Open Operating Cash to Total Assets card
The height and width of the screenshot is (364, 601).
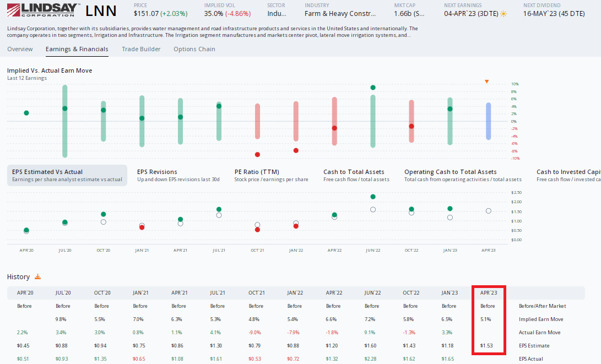pos(452,175)
